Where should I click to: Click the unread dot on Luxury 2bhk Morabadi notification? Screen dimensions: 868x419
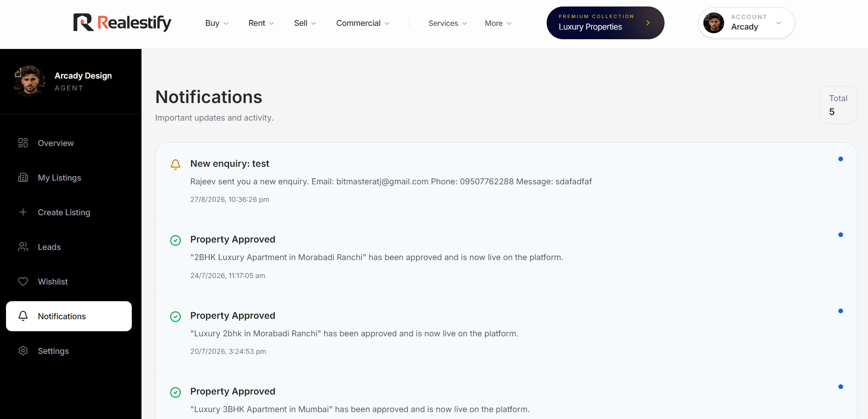(x=840, y=311)
